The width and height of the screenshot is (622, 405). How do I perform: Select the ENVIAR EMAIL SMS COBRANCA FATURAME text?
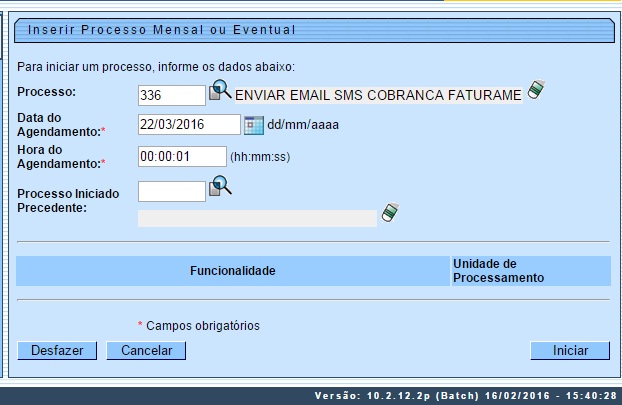378,95
